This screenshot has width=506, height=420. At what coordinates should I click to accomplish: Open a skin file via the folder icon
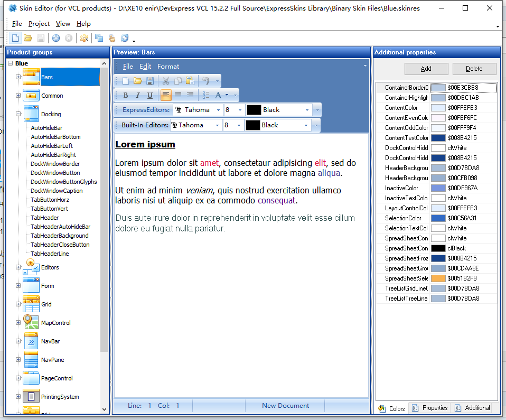[28, 38]
